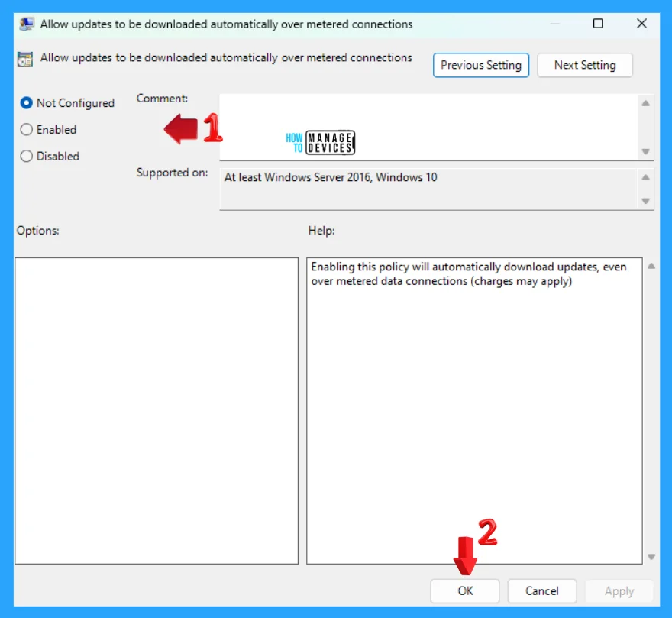Click the Apply button
The height and width of the screenshot is (618, 672).
[619, 591]
